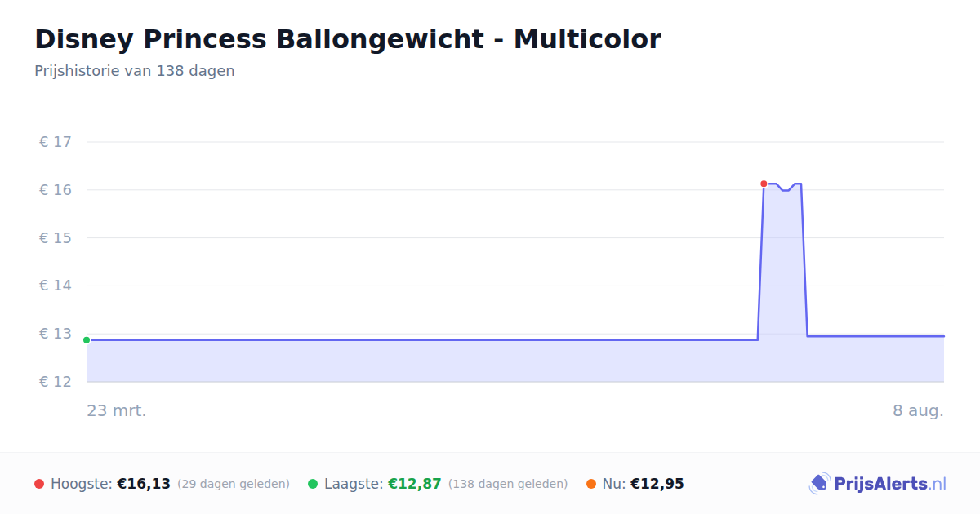980x514 pixels.
Task: Click the lowest price €12,87 value
Action: point(415,484)
